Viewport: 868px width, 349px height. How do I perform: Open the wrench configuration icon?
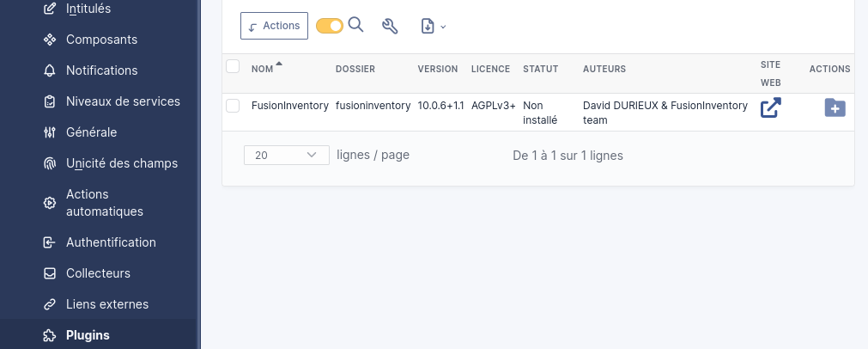pos(390,26)
